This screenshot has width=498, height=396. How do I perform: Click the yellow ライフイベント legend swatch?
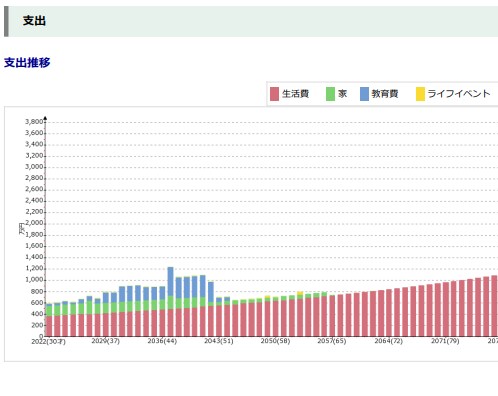click(x=420, y=94)
